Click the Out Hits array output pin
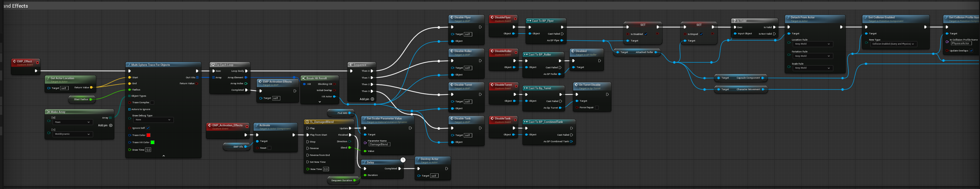The height and width of the screenshot is (189, 980). [197, 77]
